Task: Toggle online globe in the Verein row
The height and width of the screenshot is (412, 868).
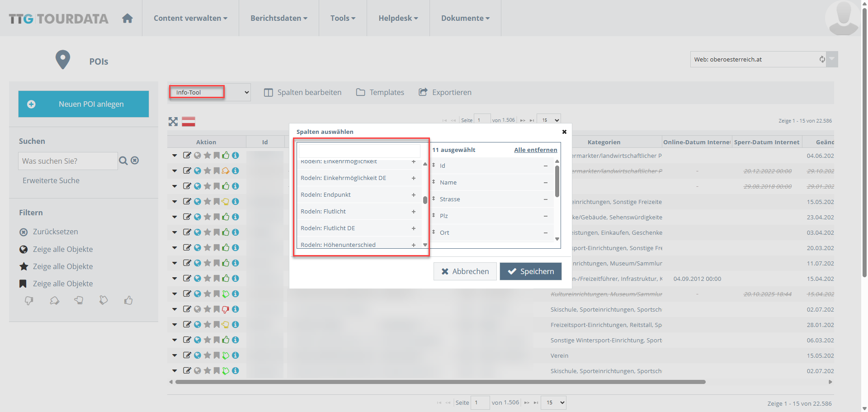Action: 198,355
